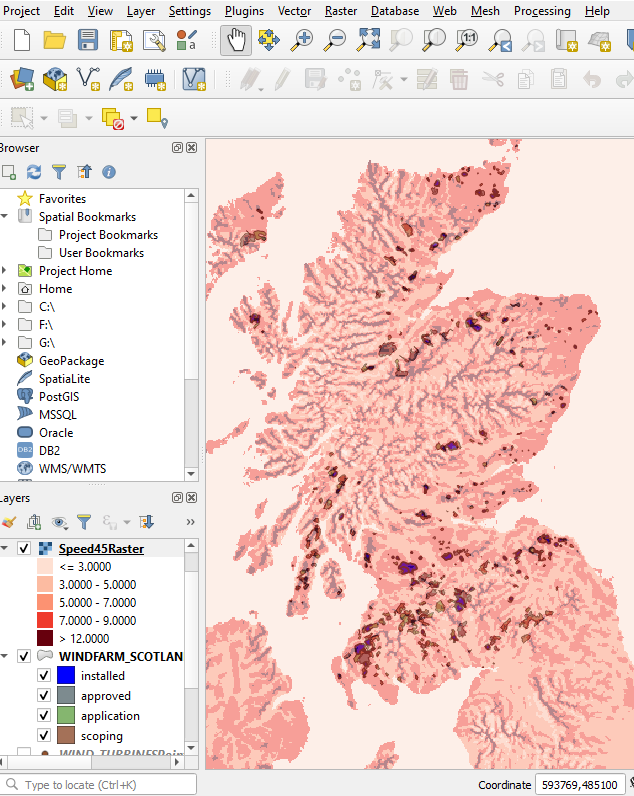Uncheck the scoping windfarm category
Screen dimensions: 634x796
click(x=44, y=735)
